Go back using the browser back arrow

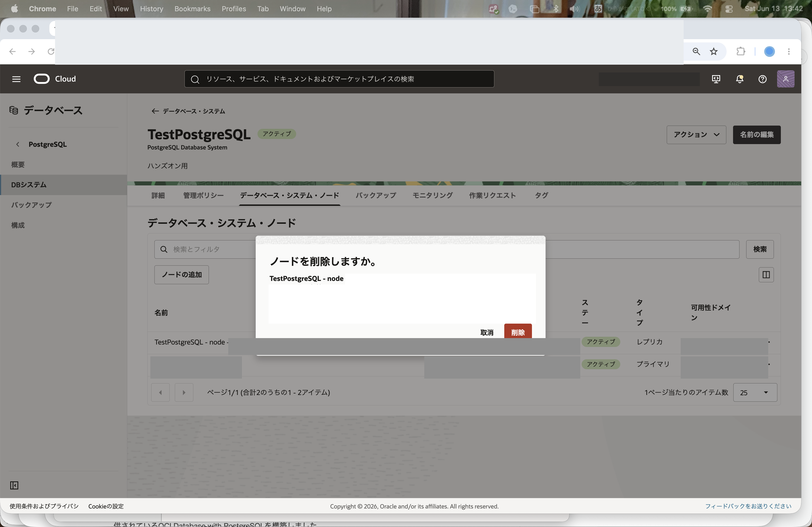pyautogui.click(x=13, y=52)
